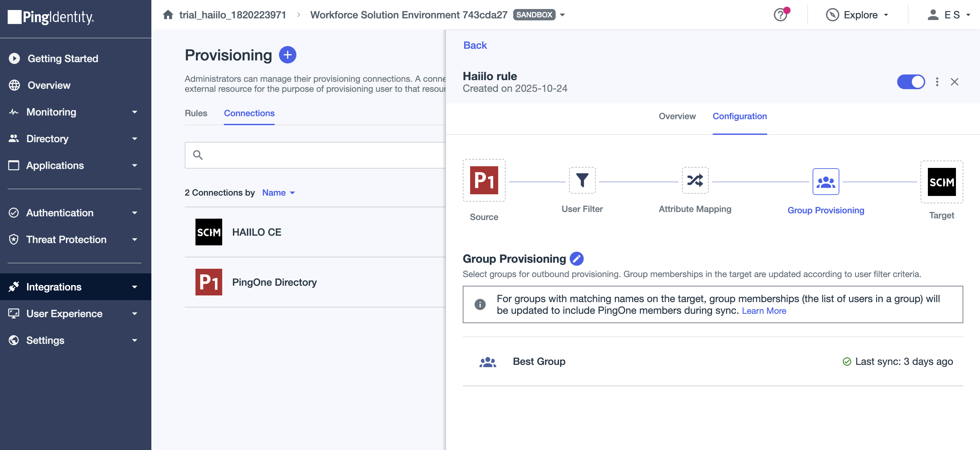The width and height of the screenshot is (980, 450).
Task: Click Workforce Solution Environment 743cda27 name
Action: pyautogui.click(x=409, y=15)
